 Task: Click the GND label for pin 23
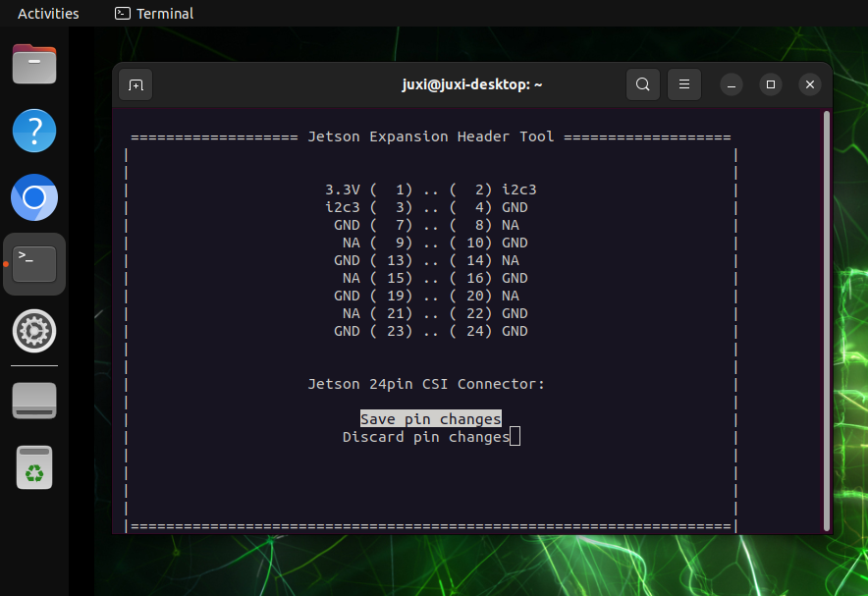[x=347, y=332]
